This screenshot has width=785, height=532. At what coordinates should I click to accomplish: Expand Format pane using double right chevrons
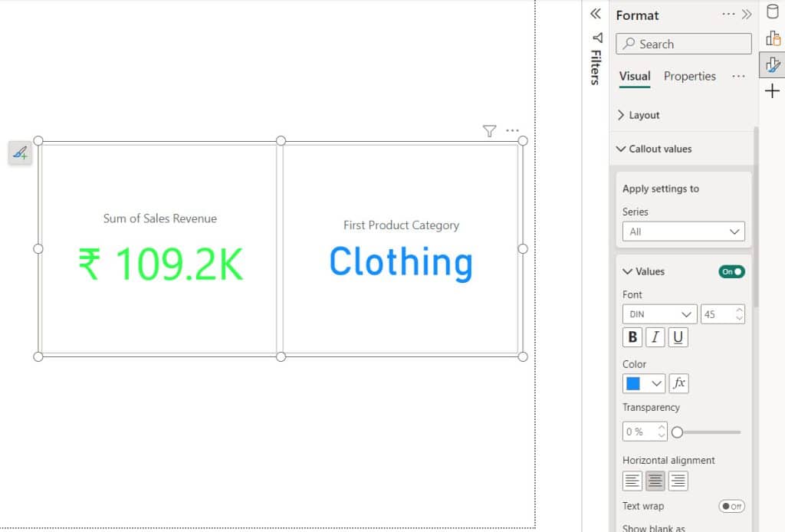click(x=747, y=14)
